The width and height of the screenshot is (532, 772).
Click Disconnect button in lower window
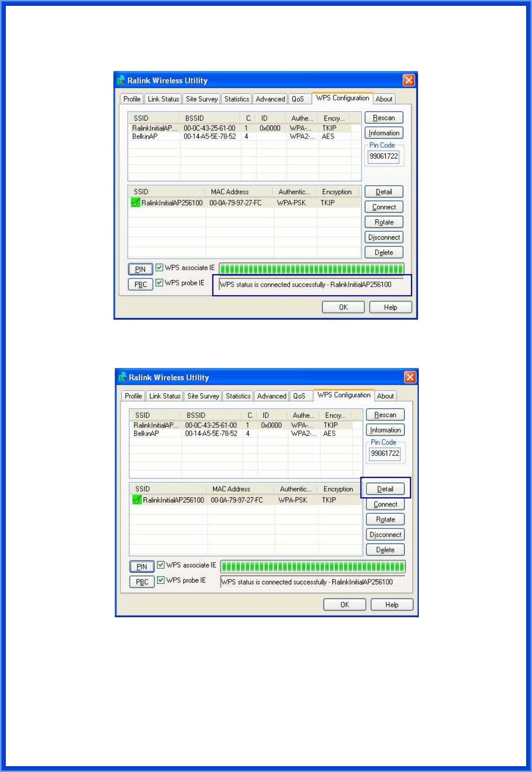pos(385,534)
